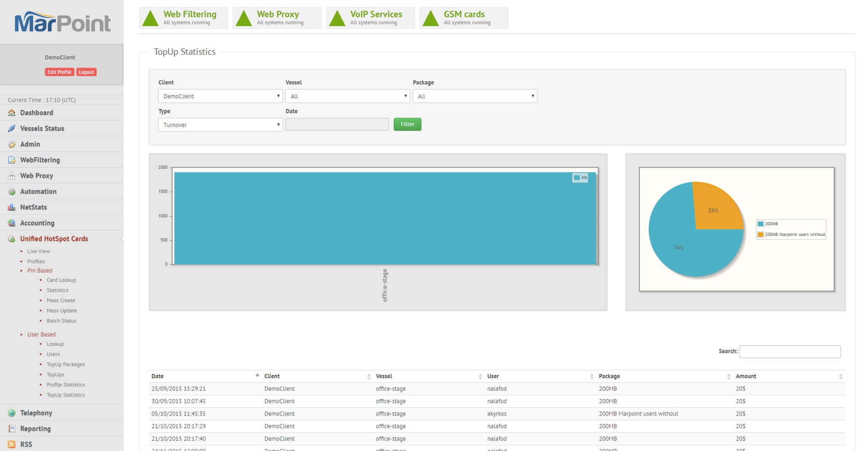The image size is (868, 451).
Task: Open the Dashboard menu item
Action: click(36, 113)
